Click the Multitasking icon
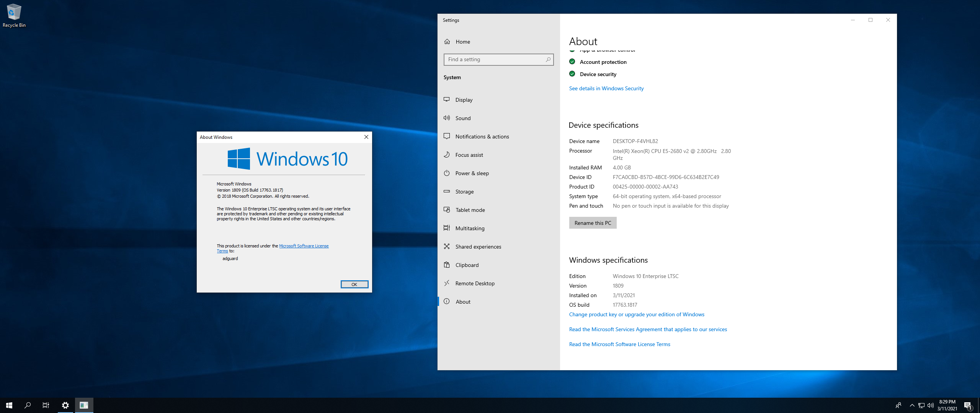 (x=447, y=228)
